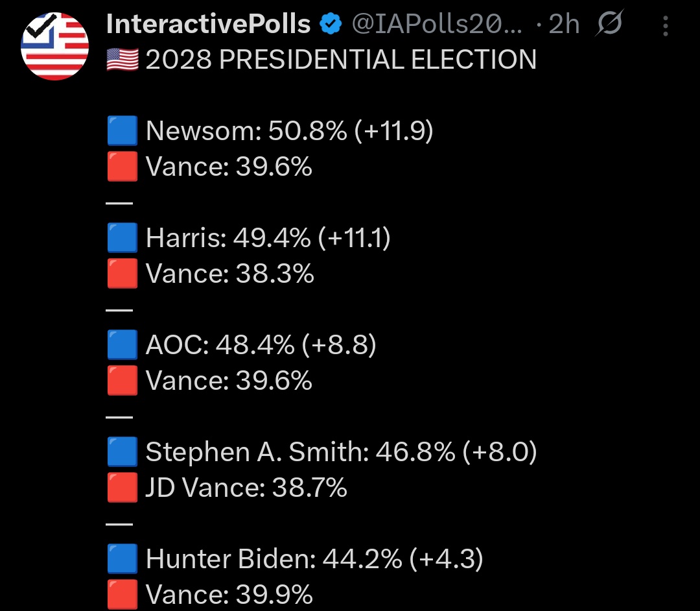Click the Newsom: 50.8% (+11.9) line

tap(289, 131)
